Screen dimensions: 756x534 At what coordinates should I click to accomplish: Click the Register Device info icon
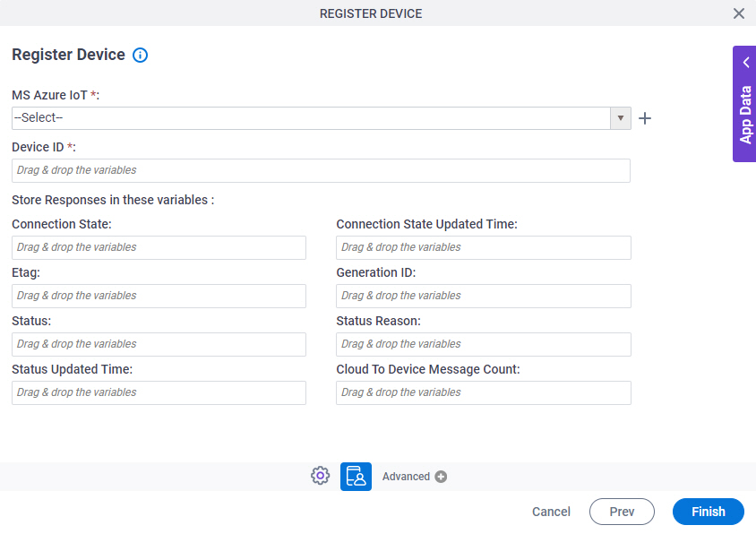[x=140, y=55]
